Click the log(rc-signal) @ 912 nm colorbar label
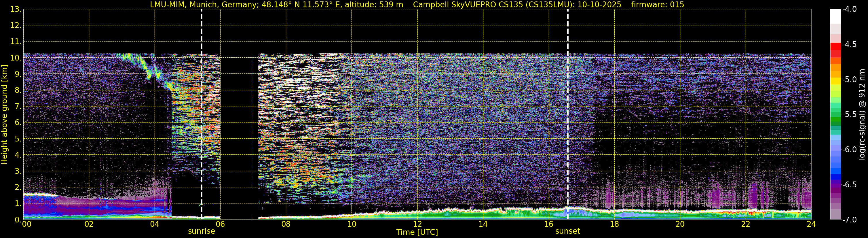This screenshot has height=238, width=868. point(862,114)
